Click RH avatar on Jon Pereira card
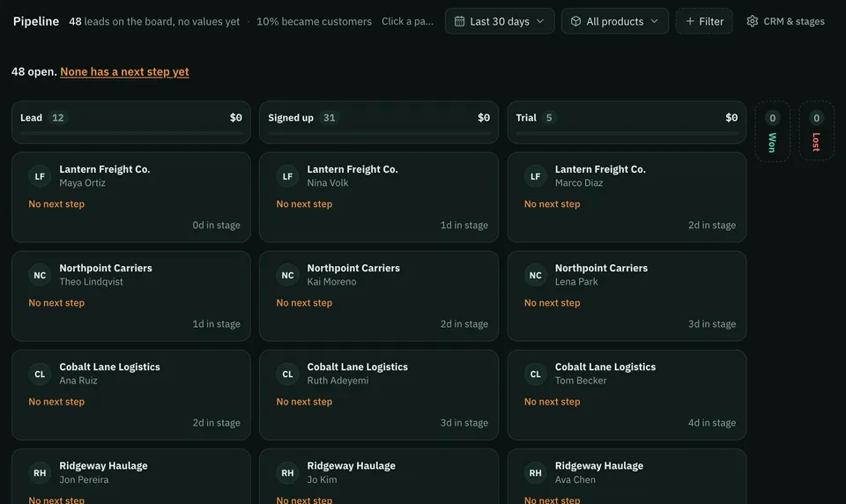846x504 pixels. (40, 472)
